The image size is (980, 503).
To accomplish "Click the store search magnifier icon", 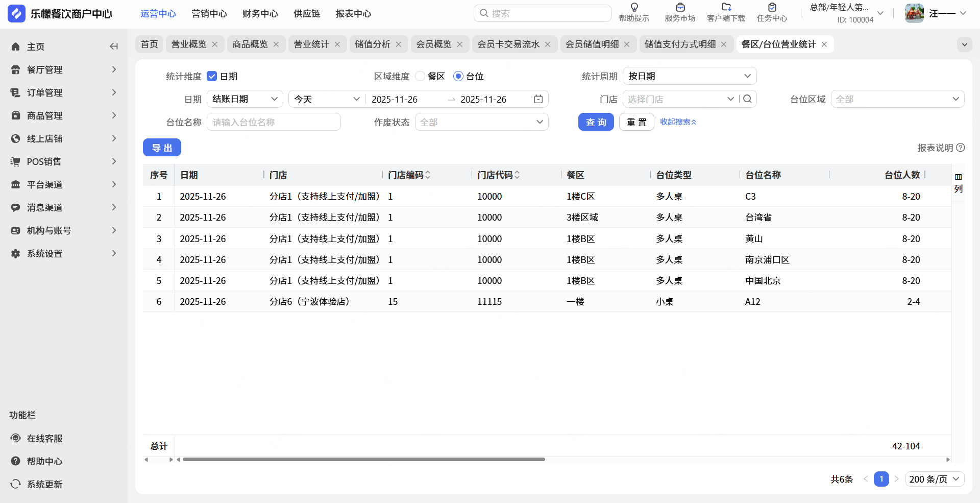I will [747, 99].
